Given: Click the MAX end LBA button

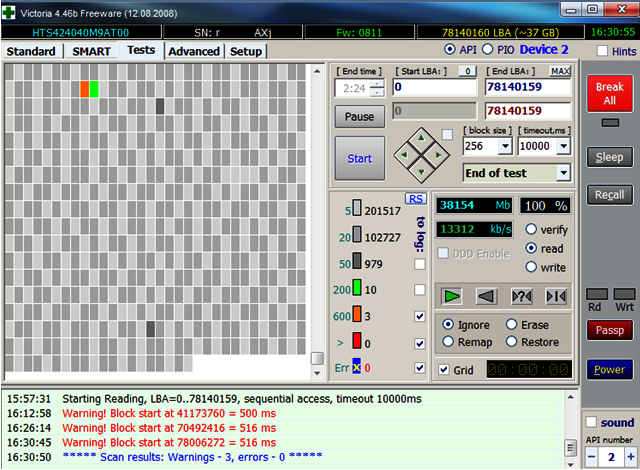Looking at the screenshot, I should [560, 71].
